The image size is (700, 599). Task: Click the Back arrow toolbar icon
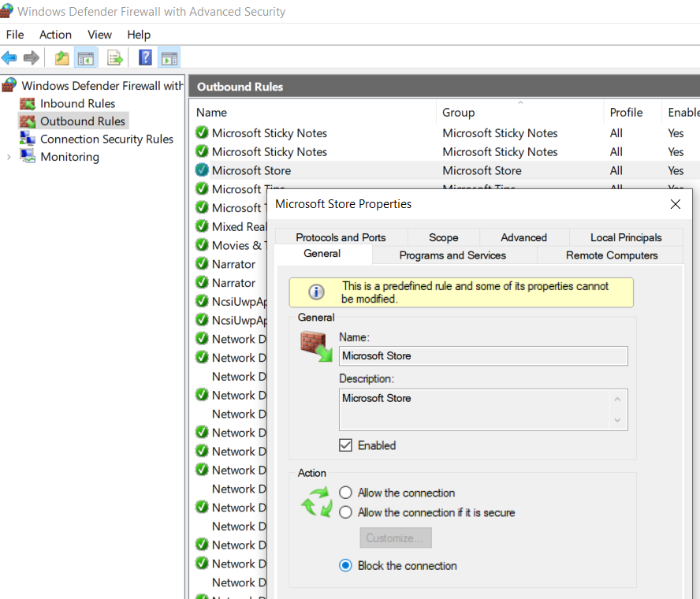click(x=9, y=58)
